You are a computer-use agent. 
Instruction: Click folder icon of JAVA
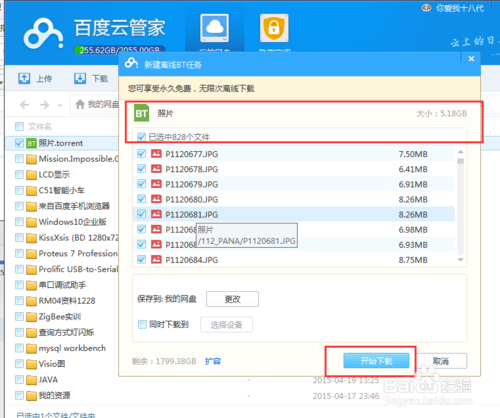coord(31,380)
